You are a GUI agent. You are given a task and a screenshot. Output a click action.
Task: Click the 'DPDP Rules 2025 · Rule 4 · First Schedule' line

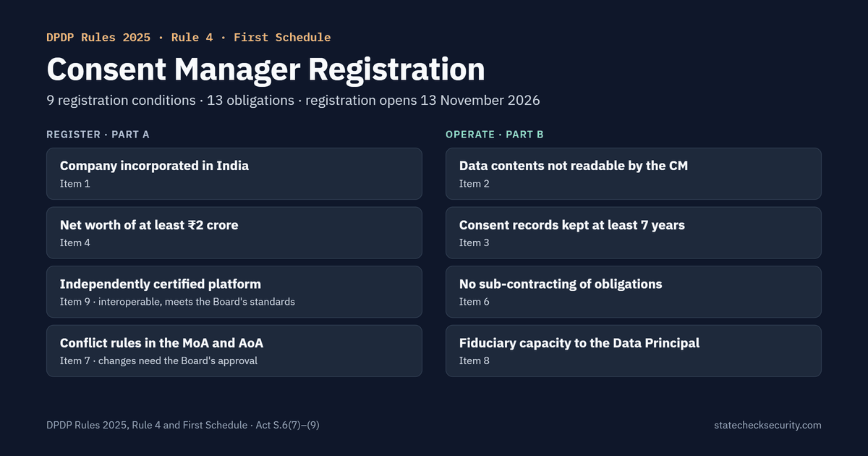(189, 38)
